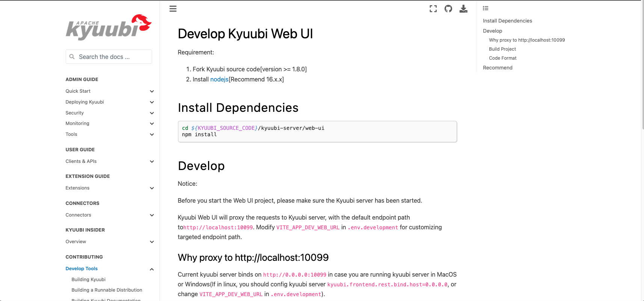Jump to Why proxy to http://localhost:10099
This screenshot has width=644, height=301.
527,40
